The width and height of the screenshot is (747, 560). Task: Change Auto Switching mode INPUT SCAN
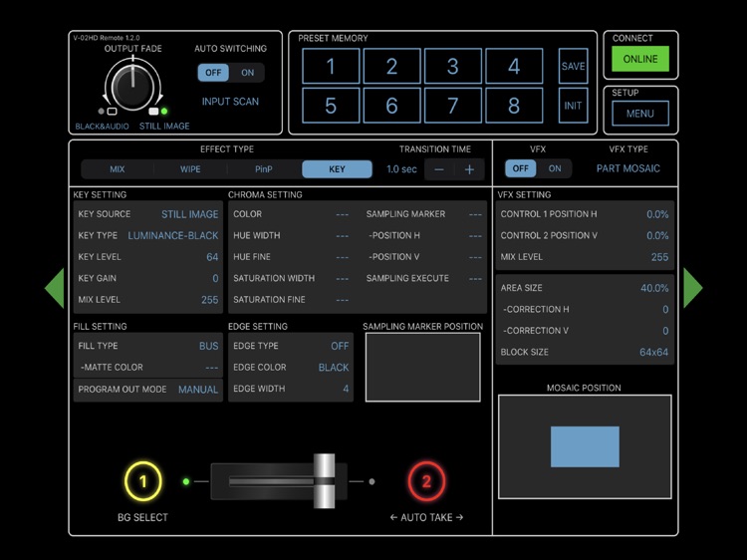tap(230, 102)
